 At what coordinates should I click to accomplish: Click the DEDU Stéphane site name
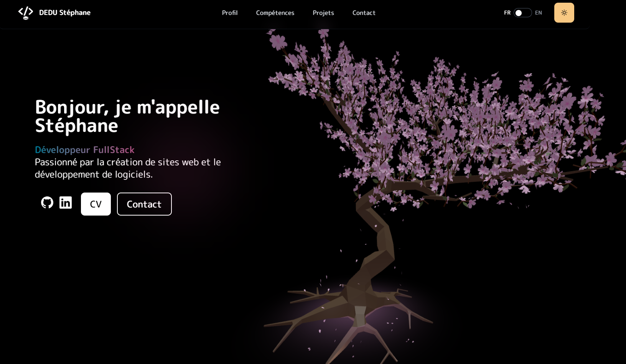(x=65, y=13)
